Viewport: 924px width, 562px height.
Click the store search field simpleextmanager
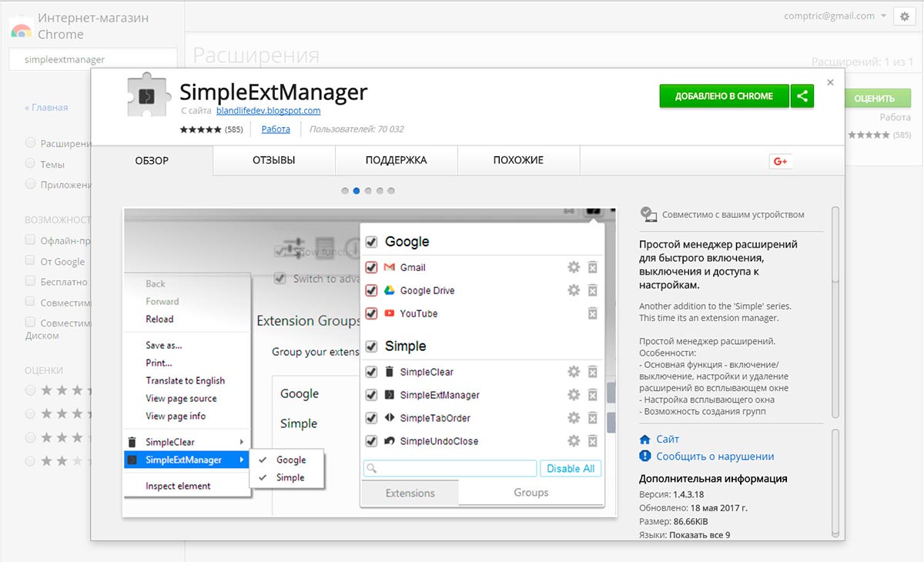[93, 59]
